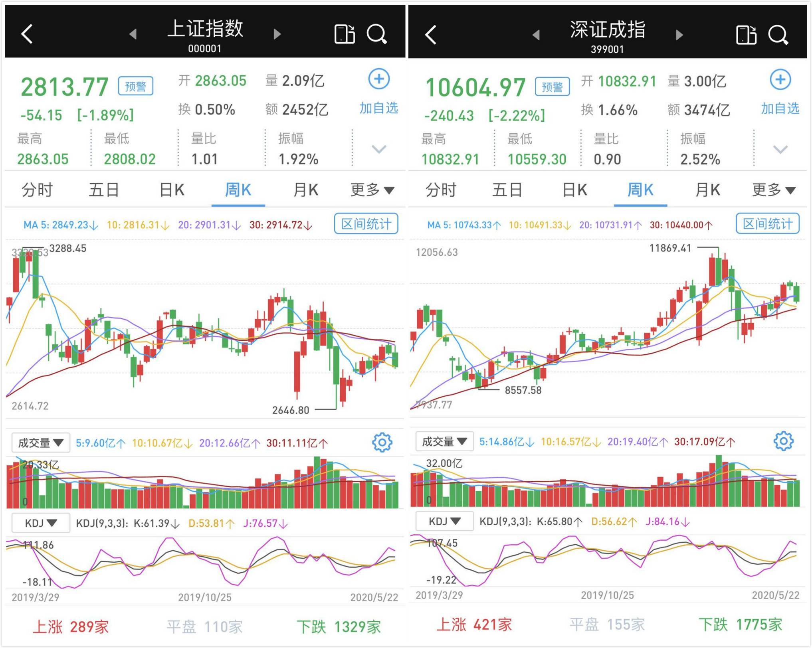The width and height of the screenshot is (812, 648).
Task: Switch 深证成指 chart to 月K tab
Action: coord(708,190)
